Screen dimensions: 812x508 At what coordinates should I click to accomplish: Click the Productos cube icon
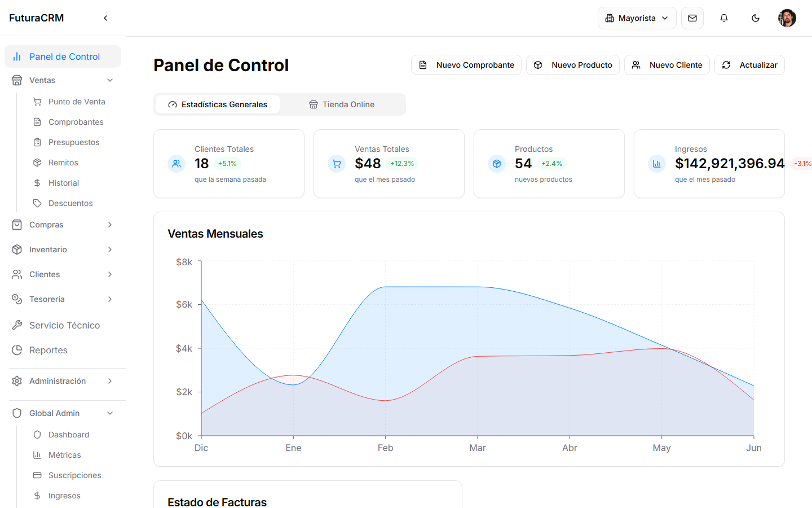click(x=497, y=164)
